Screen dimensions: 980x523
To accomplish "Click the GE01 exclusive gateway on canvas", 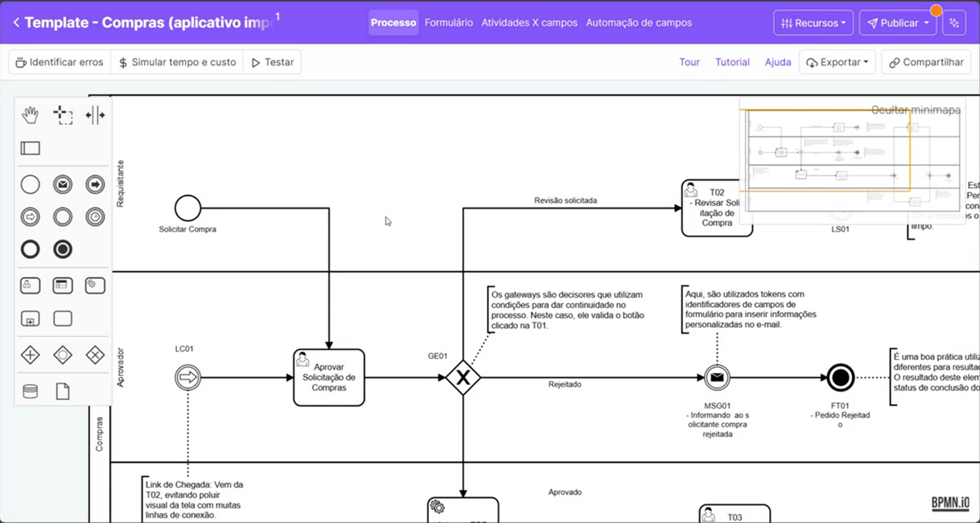I will pyautogui.click(x=463, y=378).
